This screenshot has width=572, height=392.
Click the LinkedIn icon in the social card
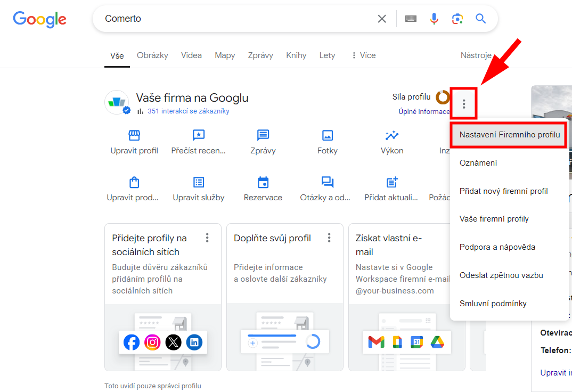(194, 342)
